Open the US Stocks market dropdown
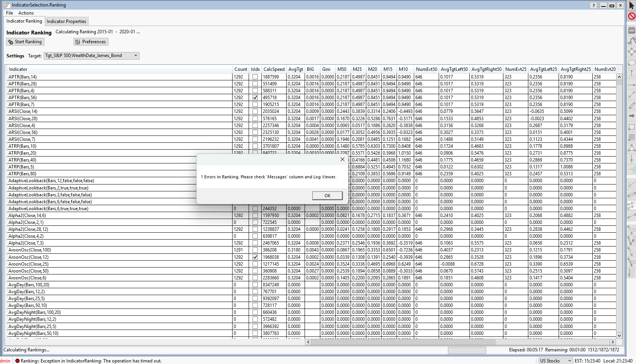The width and height of the screenshot is (636, 364). (555, 361)
